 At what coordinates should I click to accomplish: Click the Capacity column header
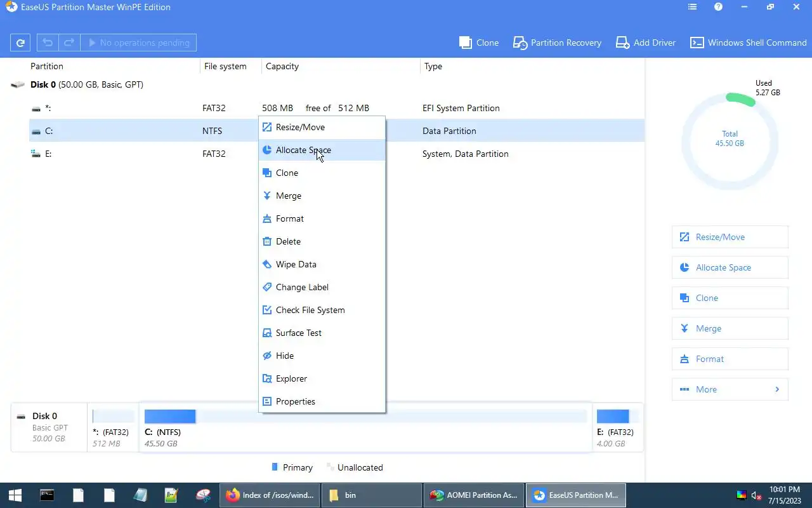click(x=282, y=66)
